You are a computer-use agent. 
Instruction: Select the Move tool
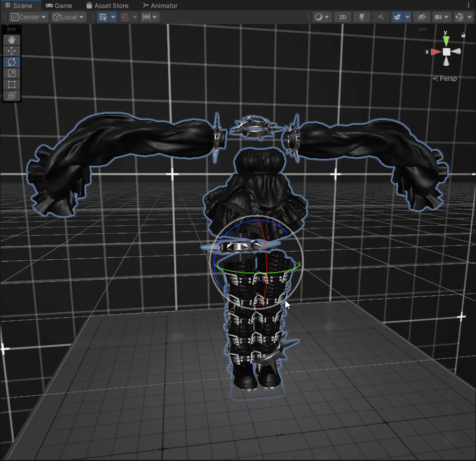coord(11,51)
